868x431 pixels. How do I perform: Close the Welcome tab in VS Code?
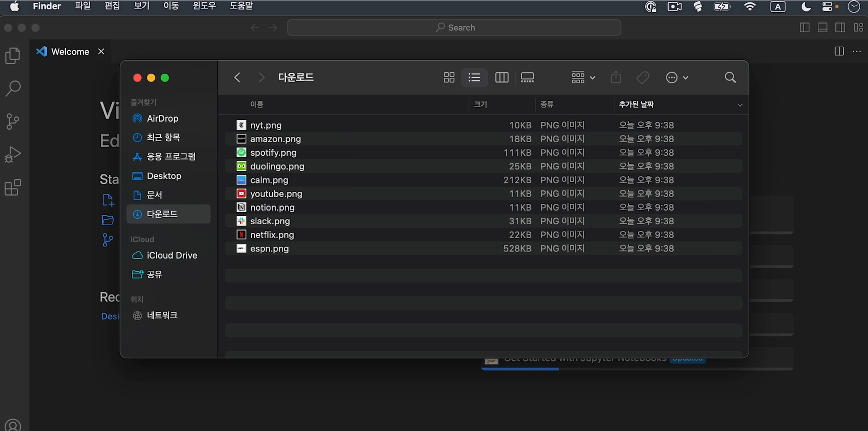click(x=101, y=52)
